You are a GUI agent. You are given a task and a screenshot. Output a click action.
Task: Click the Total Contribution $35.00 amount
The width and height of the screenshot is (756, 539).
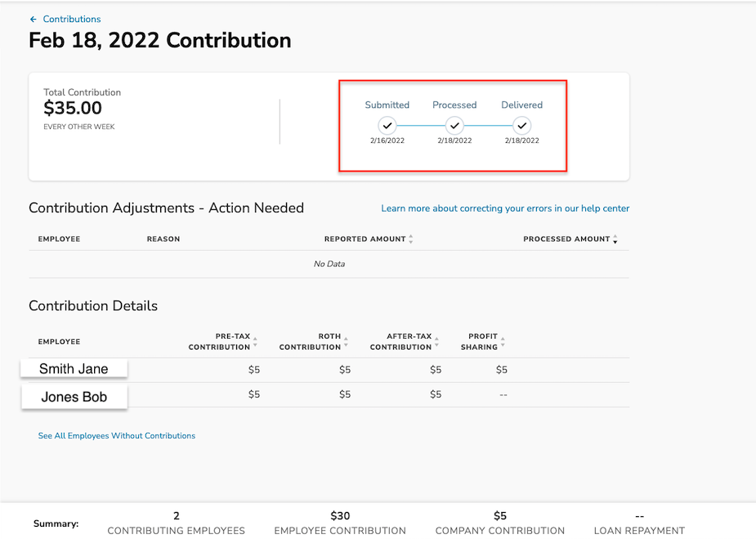click(73, 108)
